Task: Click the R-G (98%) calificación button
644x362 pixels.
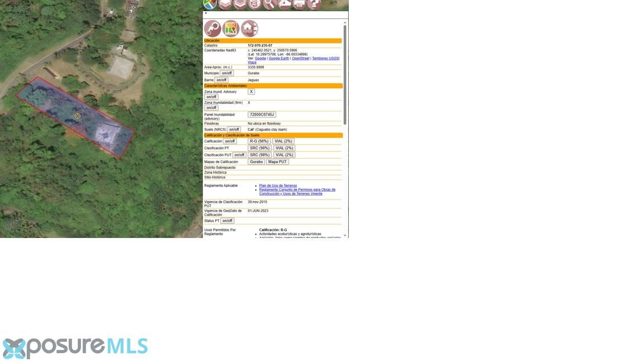Action: pyautogui.click(x=259, y=141)
